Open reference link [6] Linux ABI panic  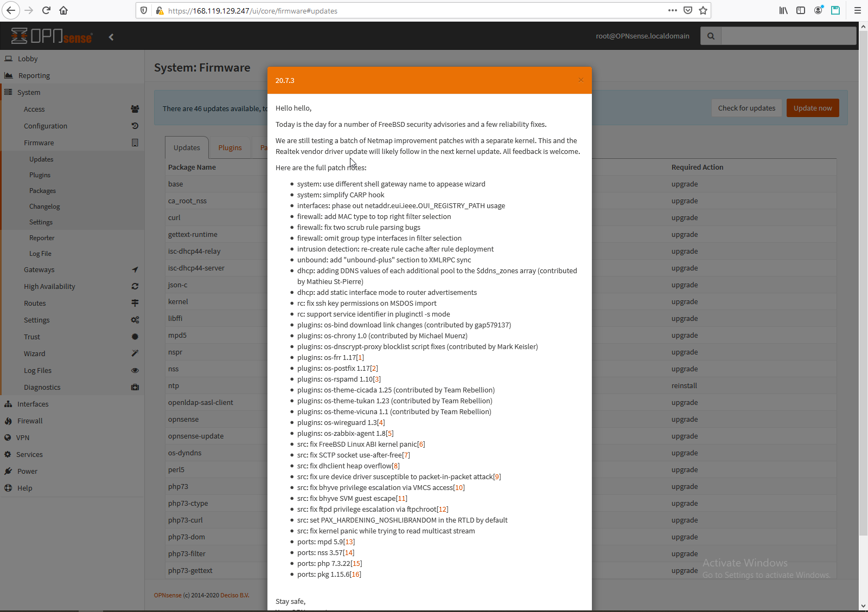[x=421, y=444]
